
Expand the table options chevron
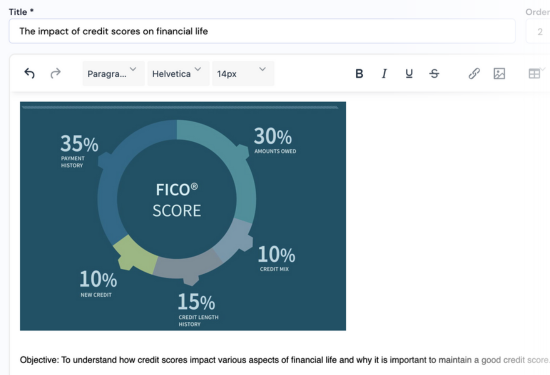point(543,69)
